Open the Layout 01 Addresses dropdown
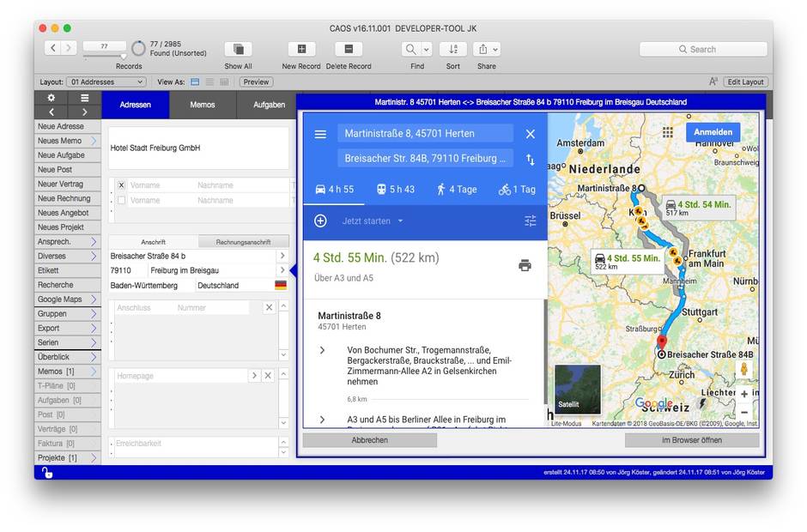807x532 pixels. click(106, 82)
